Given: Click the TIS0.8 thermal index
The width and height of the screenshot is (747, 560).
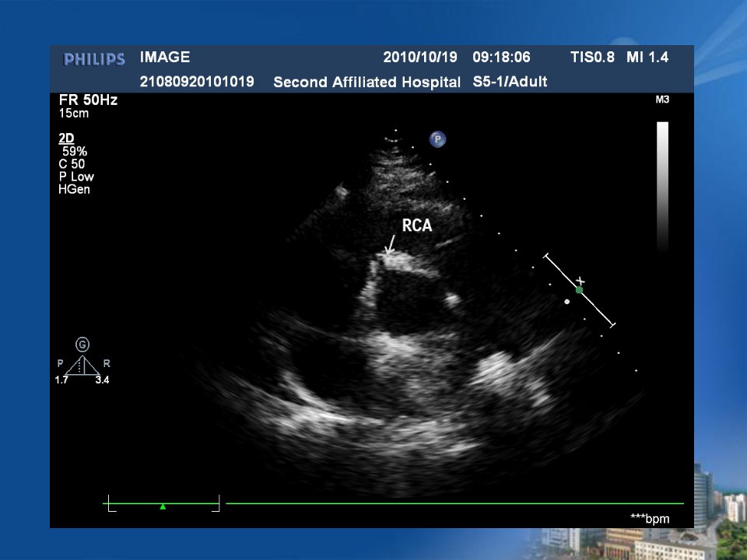Looking at the screenshot, I should [x=592, y=57].
